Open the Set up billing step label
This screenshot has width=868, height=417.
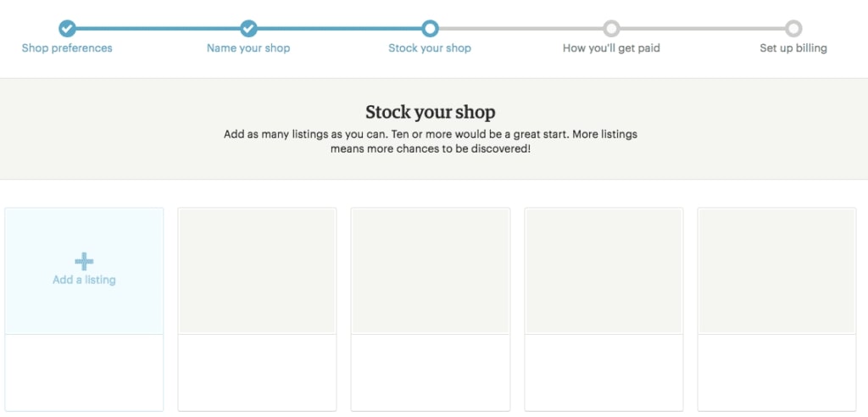(x=793, y=48)
